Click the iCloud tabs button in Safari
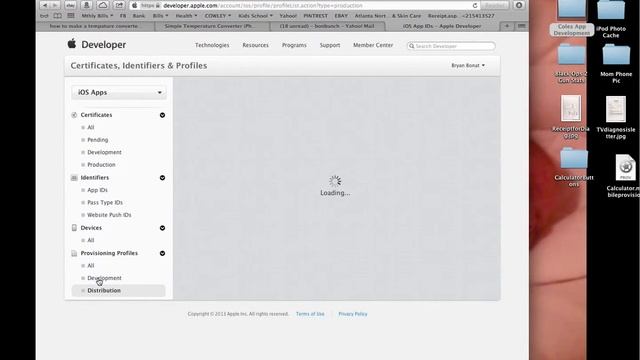This screenshot has height=360, width=640. coord(103,5)
